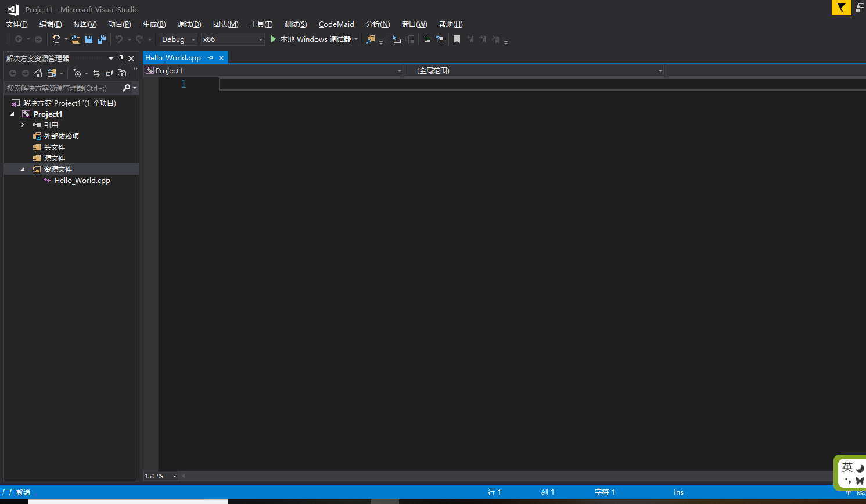Screen dimensions: 866x504
Task: Open the Debug configuration dropdown
Action: tap(178, 39)
